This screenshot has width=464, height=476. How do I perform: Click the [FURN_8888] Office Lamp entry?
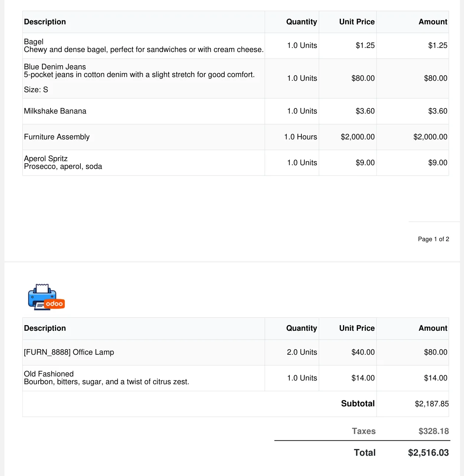tap(69, 352)
